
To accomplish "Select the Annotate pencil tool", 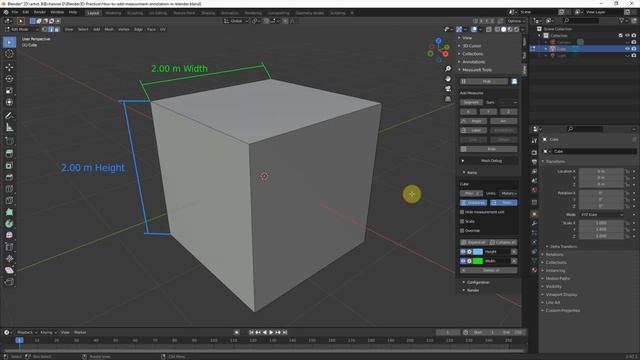I will [9, 116].
